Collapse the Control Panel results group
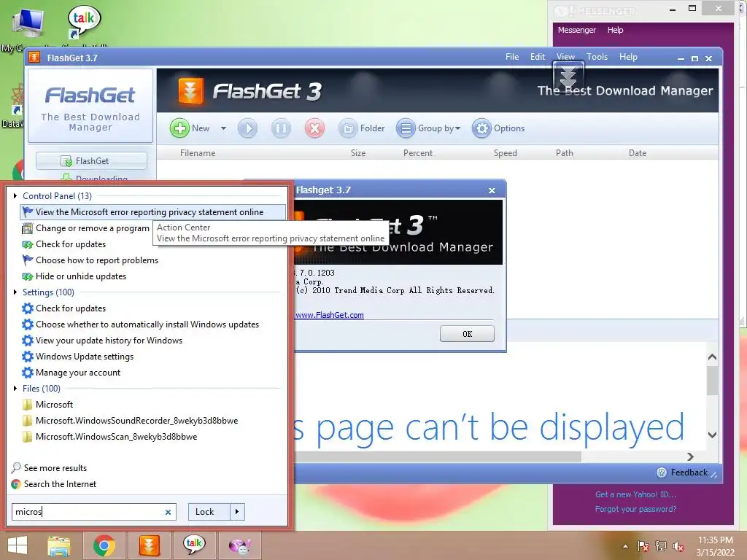The width and height of the screenshot is (747, 560). [x=15, y=195]
